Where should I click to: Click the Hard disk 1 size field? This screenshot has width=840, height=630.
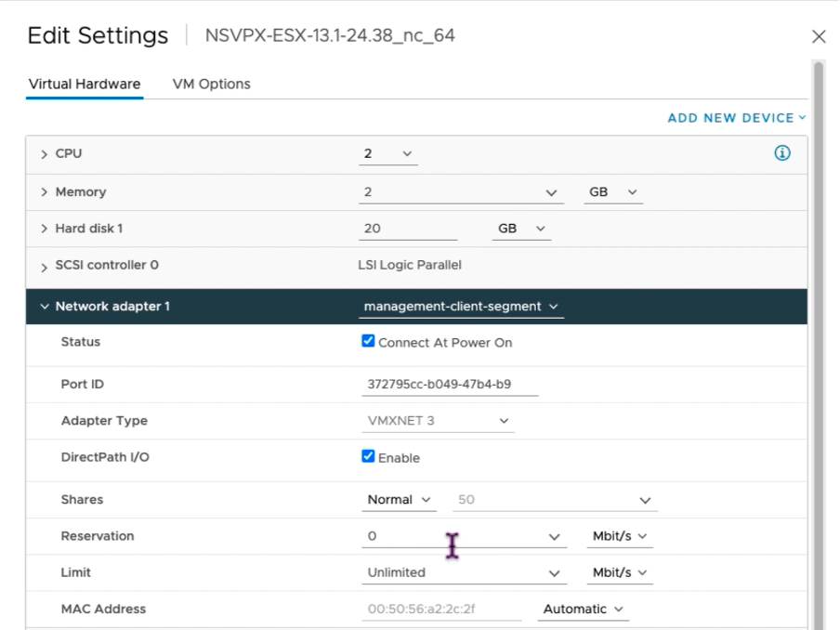point(408,229)
